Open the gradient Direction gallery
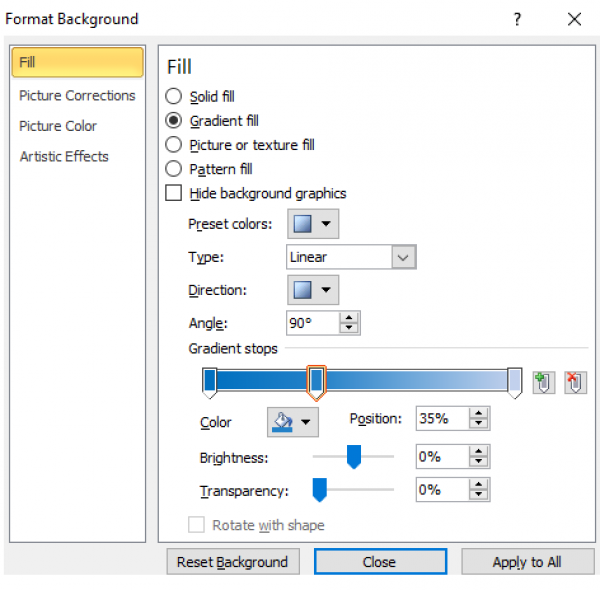 (x=313, y=291)
